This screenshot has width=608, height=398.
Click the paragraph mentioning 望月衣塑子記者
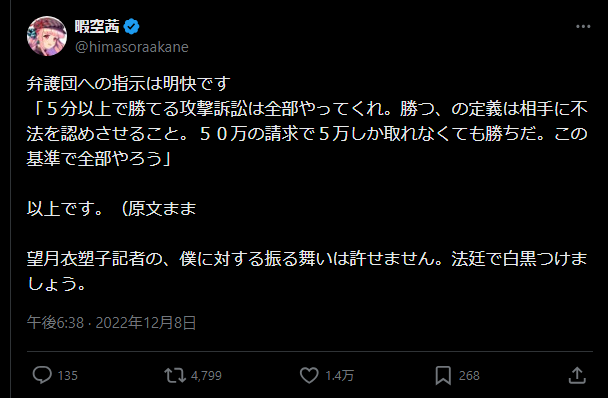(307, 271)
